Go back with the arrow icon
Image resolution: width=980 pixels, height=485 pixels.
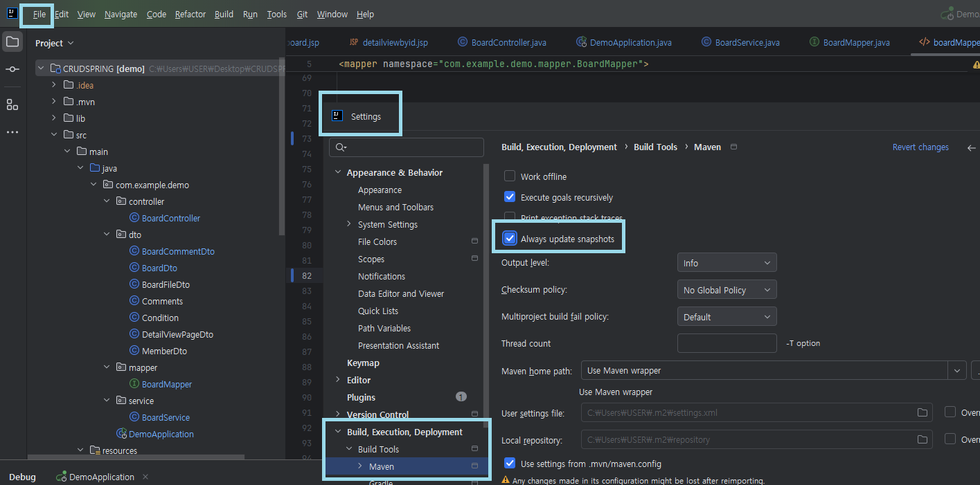click(972, 147)
